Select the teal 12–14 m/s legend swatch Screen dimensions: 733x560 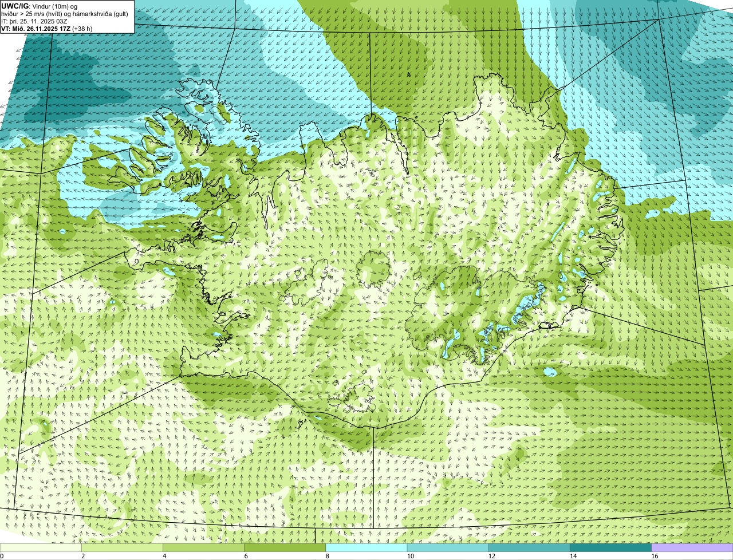(529, 548)
